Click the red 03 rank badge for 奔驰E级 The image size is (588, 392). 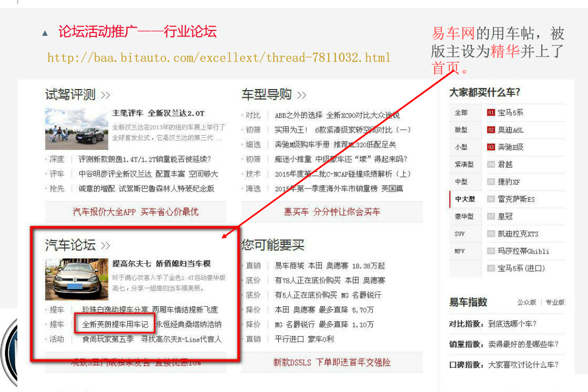[x=491, y=147]
